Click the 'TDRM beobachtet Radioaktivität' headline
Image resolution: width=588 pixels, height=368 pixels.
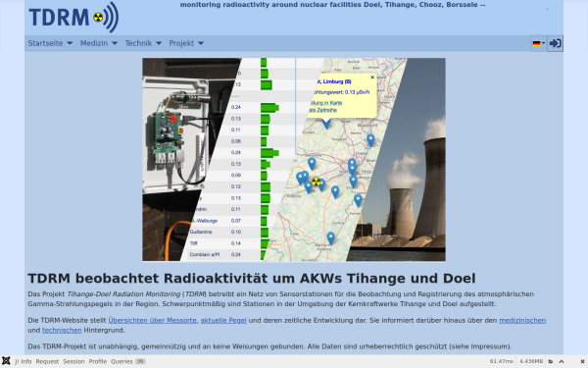(252, 279)
